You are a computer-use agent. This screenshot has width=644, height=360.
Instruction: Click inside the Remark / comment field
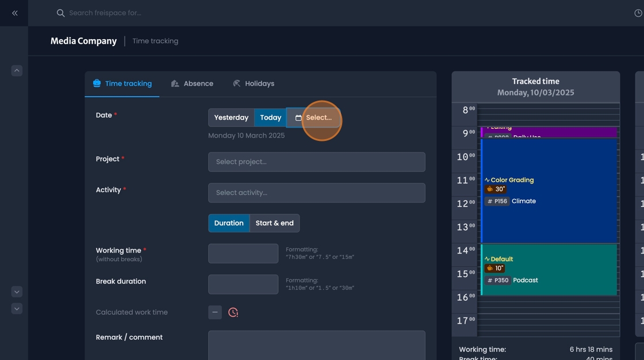pyautogui.click(x=316, y=345)
